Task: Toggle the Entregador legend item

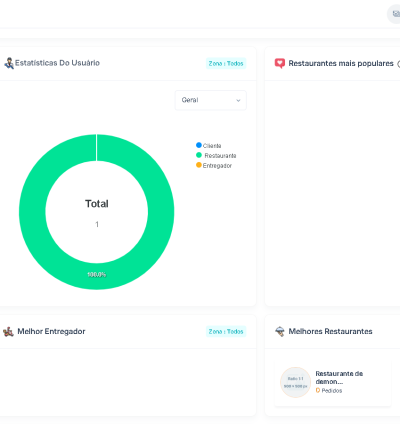Action: [x=214, y=165]
